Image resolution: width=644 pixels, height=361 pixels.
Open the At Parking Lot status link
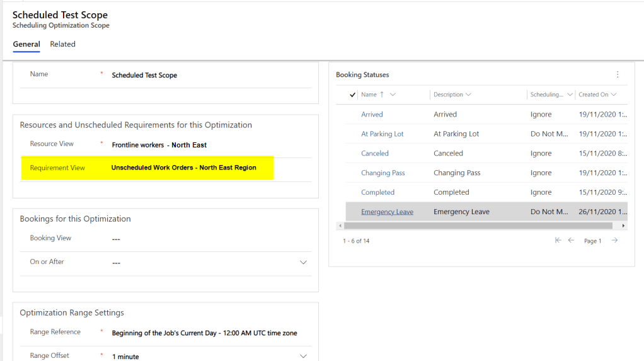coord(382,134)
